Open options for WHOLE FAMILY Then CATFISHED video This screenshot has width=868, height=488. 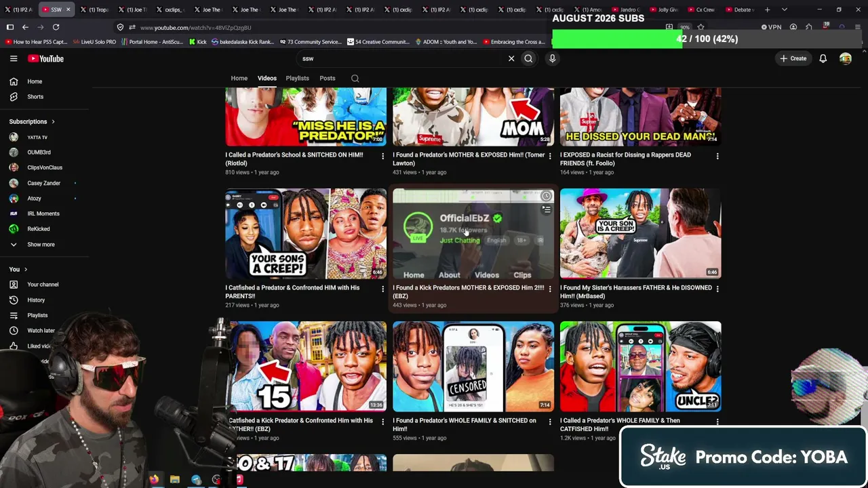pyautogui.click(x=717, y=422)
